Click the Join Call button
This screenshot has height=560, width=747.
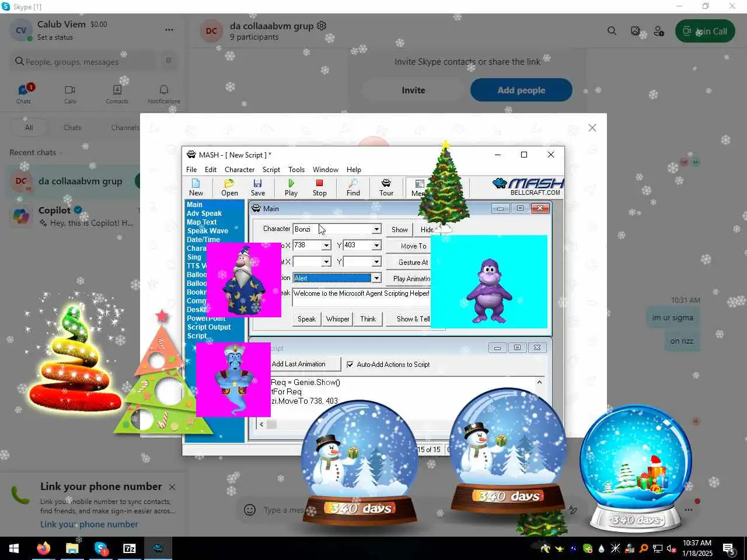(705, 32)
